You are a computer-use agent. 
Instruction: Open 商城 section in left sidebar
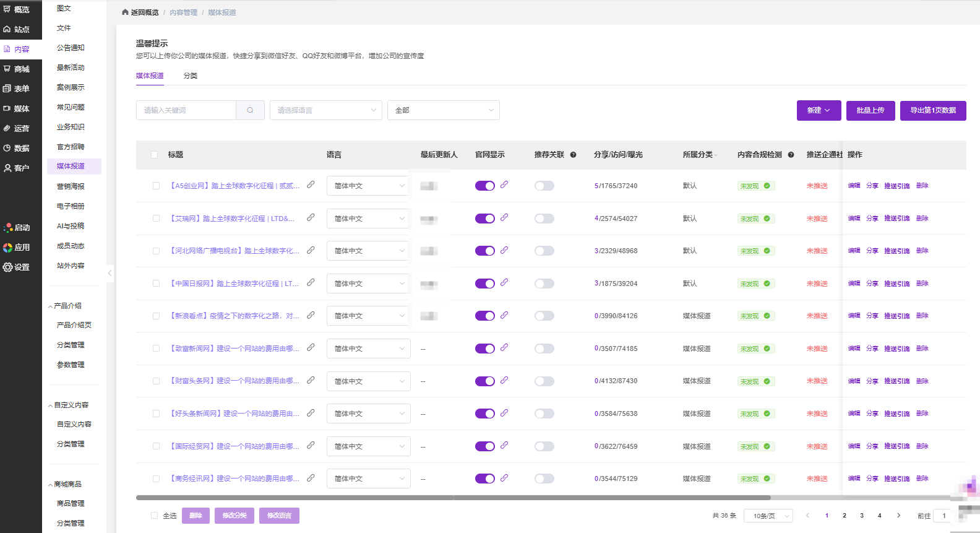[x=21, y=69]
